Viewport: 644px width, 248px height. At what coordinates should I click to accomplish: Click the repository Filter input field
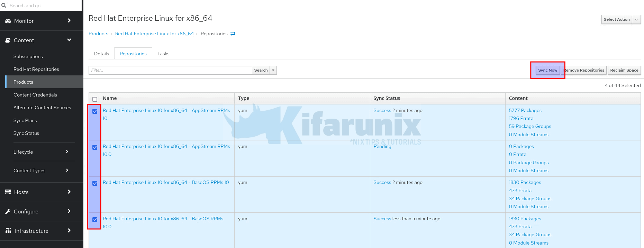170,70
